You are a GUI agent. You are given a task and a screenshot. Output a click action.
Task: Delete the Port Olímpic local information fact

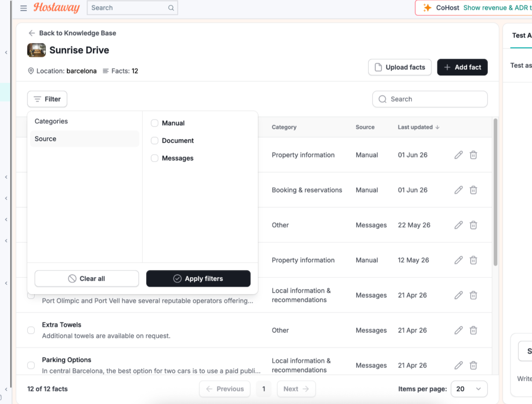pyautogui.click(x=473, y=295)
